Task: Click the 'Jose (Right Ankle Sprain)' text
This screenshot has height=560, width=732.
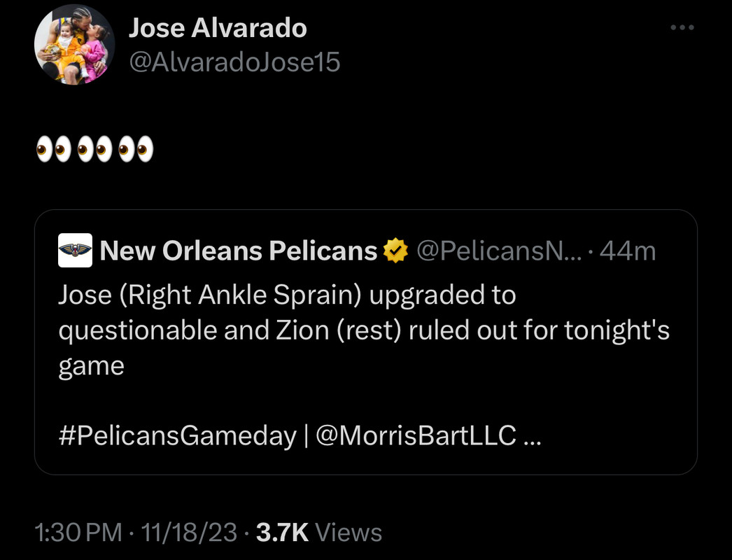Action: [x=210, y=295]
